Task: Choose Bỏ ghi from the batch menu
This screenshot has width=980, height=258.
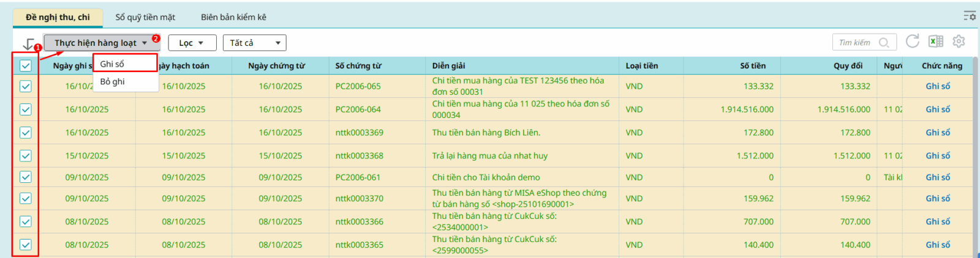Action: click(126, 81)
